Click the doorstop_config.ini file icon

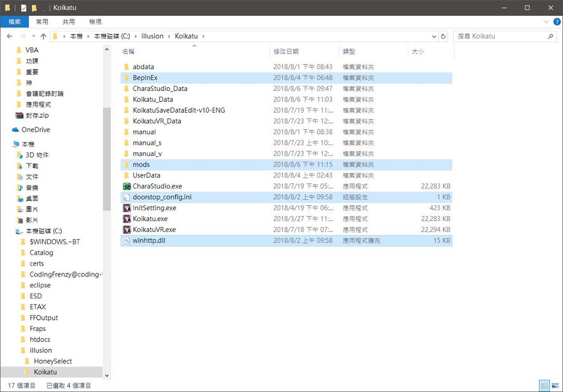pyautogui.click(x=127, y=197)
